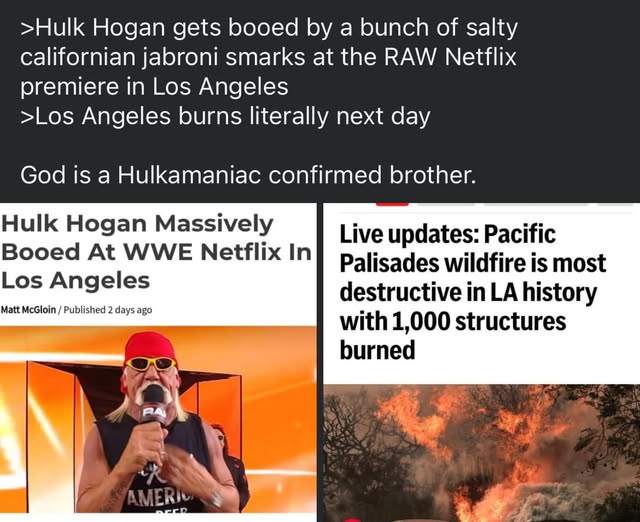The image size is (640, 522).
Task: Click the red bandana in the photo
Action: pos(150,344)
